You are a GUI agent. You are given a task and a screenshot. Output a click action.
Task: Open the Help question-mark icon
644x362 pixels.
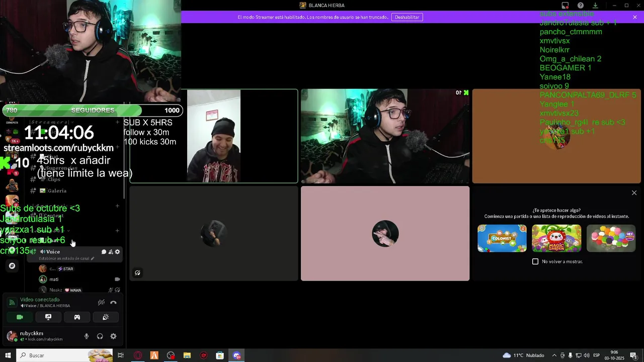581,6
